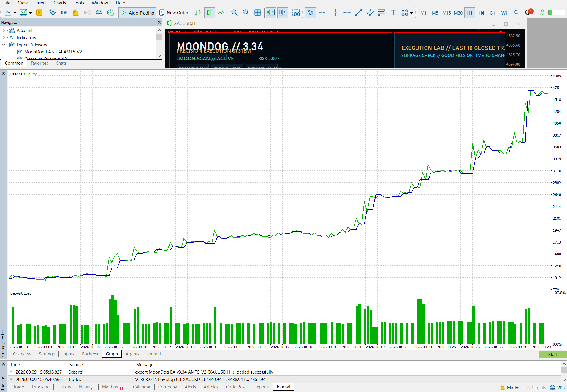The image size is (567, 392).
Task: Select the text label tool
Action: pyautogui.click(x=393, y=13)
